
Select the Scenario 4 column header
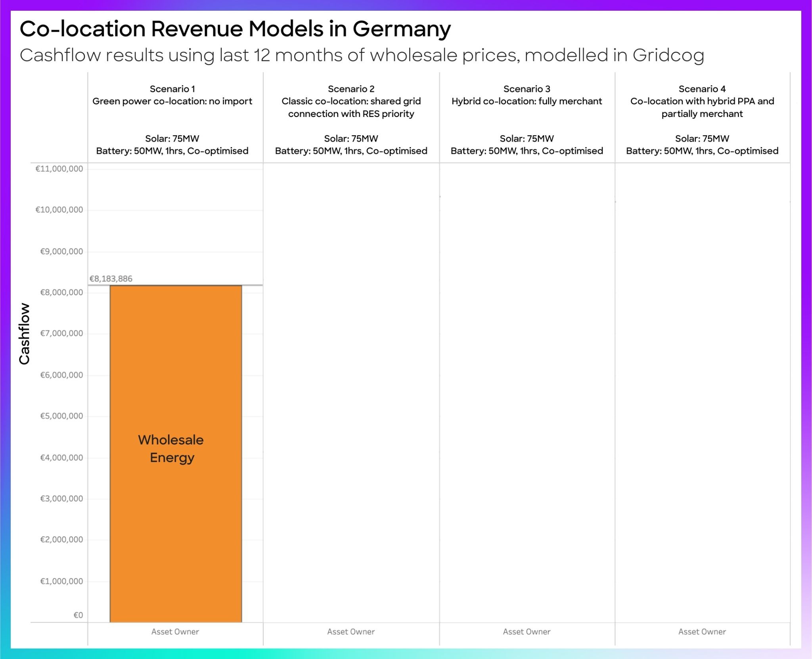click(702, 89)
